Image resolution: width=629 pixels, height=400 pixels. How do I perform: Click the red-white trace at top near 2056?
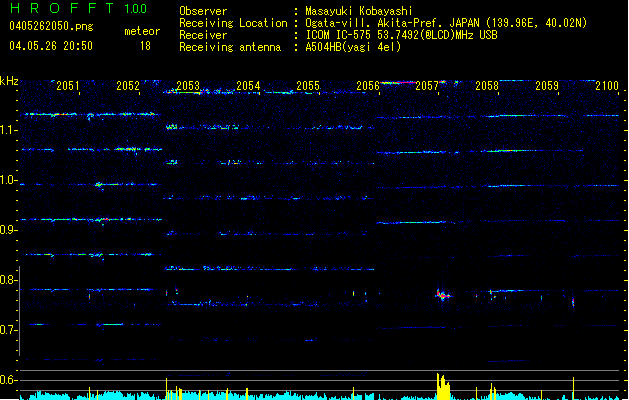398,83
